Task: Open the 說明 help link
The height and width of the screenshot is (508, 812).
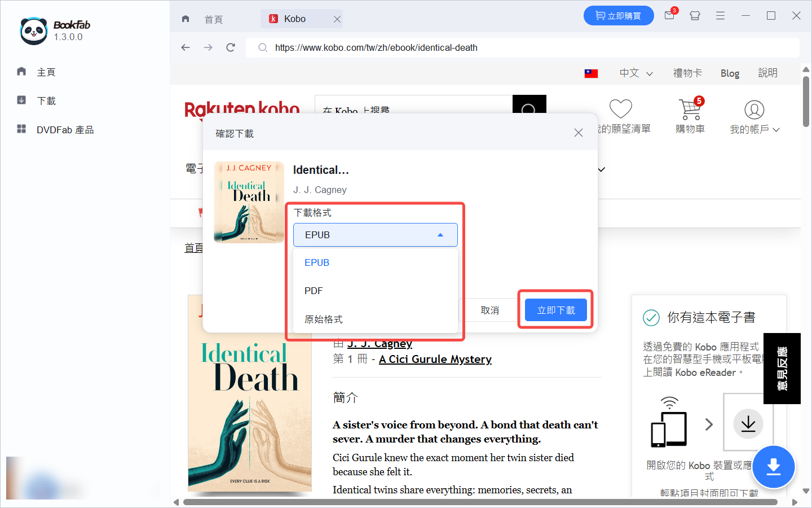Action: click(767, 73)
